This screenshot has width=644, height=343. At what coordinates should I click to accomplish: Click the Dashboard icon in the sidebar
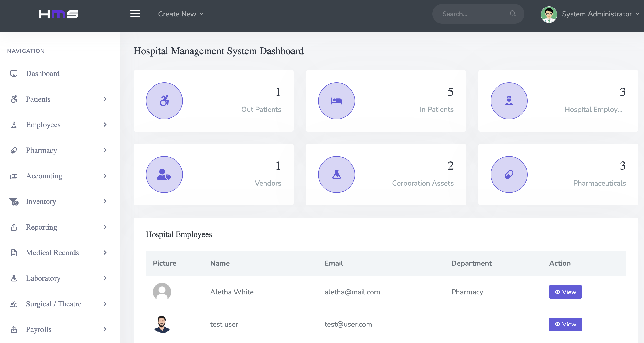pyautogui.click(x=14, y=73)
